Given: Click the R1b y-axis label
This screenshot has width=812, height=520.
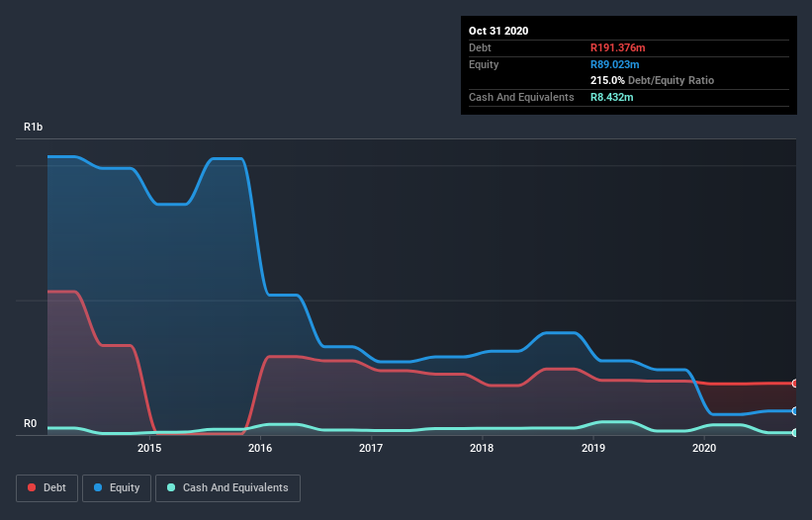Looking at the screenshot, I should 34,127.
